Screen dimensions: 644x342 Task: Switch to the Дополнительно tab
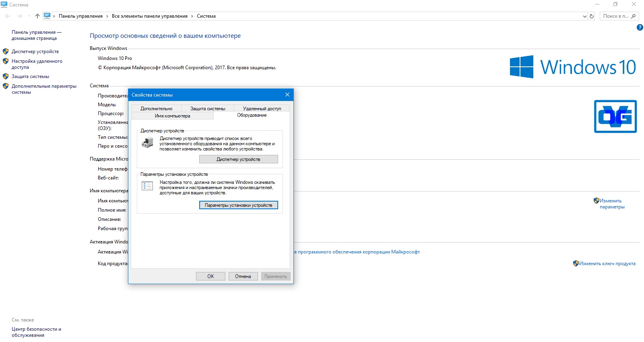point(156,109)
